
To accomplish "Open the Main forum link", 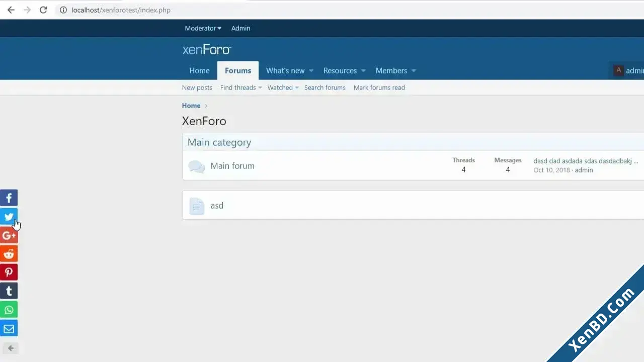I will coord(232,166).
